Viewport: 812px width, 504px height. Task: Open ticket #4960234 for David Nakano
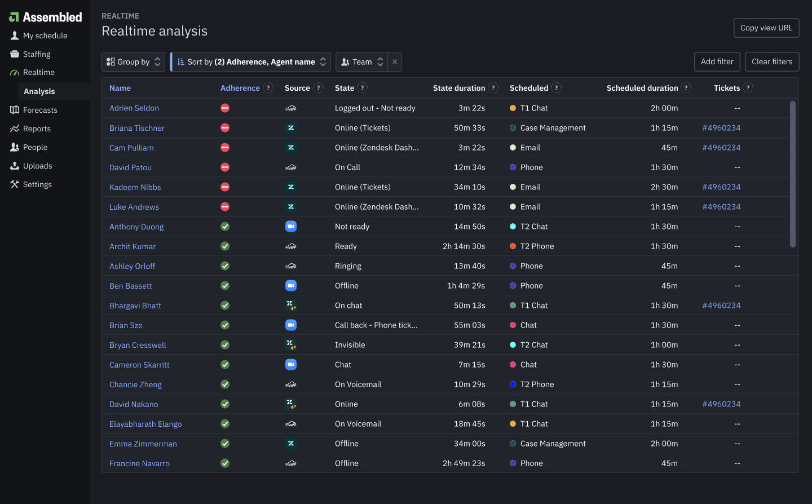click(721, 404)
